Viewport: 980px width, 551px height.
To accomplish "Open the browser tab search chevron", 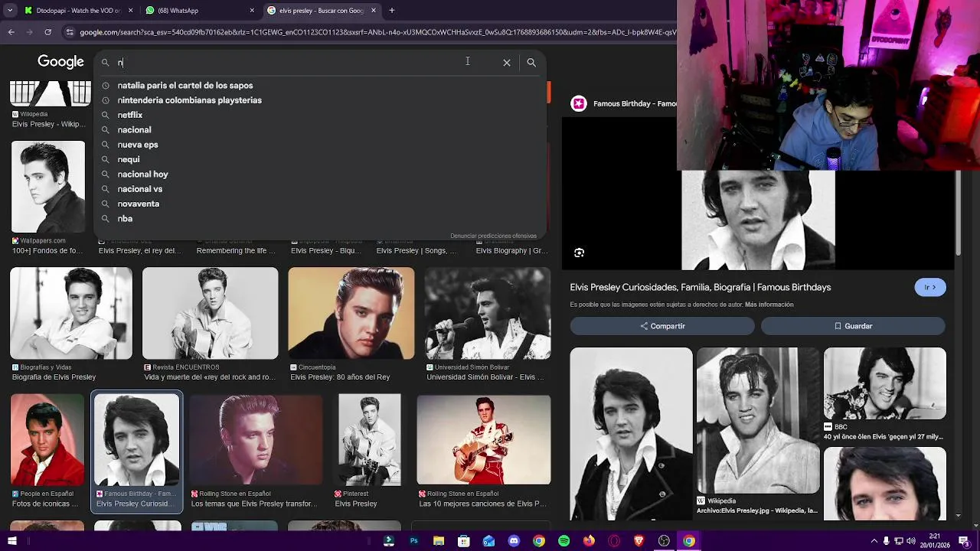I will click(x=10, y=11).
